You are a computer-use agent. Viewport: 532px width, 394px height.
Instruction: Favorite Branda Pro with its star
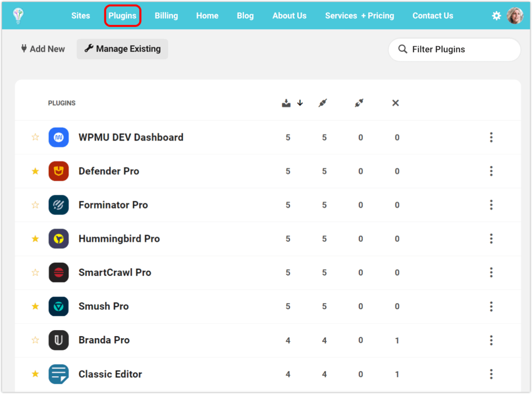click(35, 340)
